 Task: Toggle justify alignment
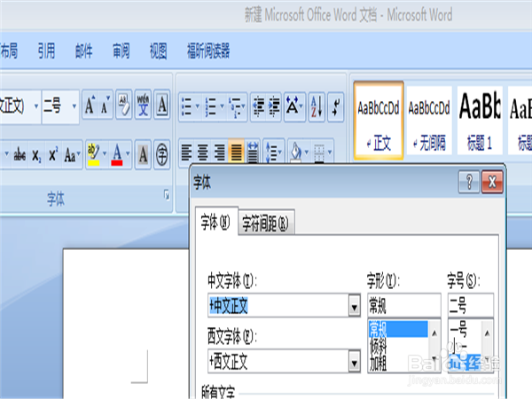236,152
